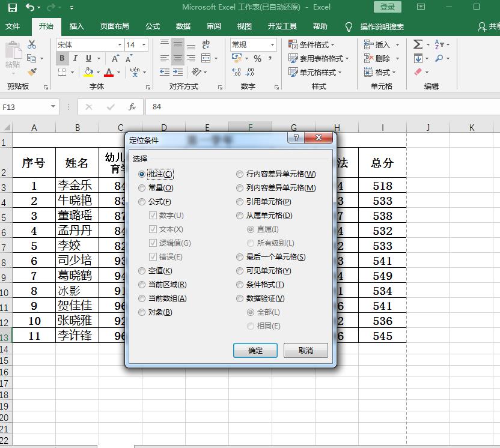The height and width of the screenshot is (448, 500).
Task: Open the 常规 number format dropdown
Action: click(x=272, y=44)
